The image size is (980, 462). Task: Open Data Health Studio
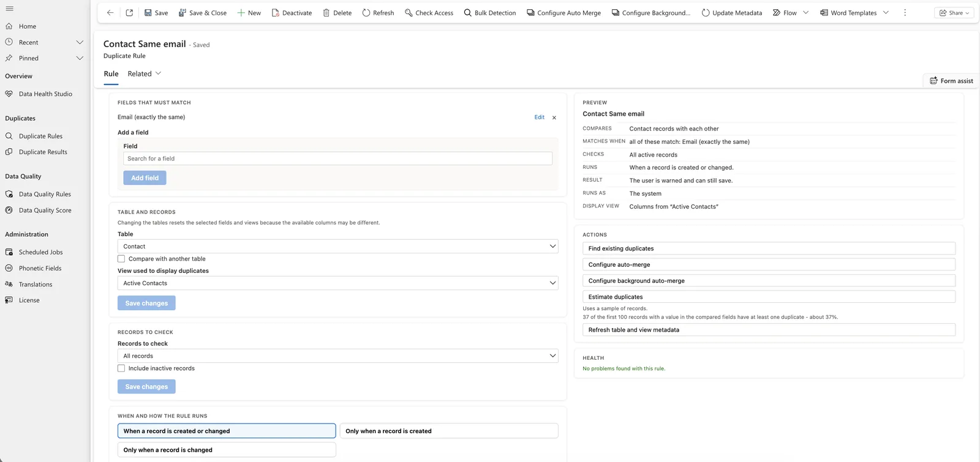[45, 94]
